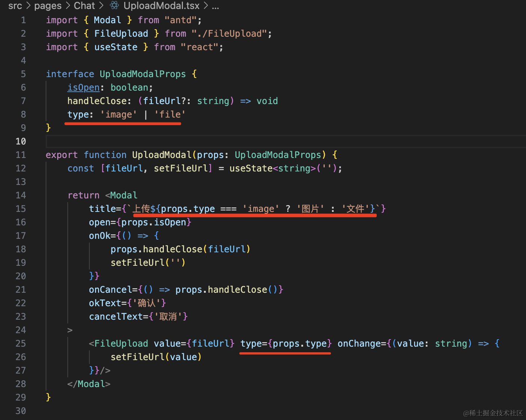Click line number 10 in the gutter
The image size is (526, 420).
point(21,141)
